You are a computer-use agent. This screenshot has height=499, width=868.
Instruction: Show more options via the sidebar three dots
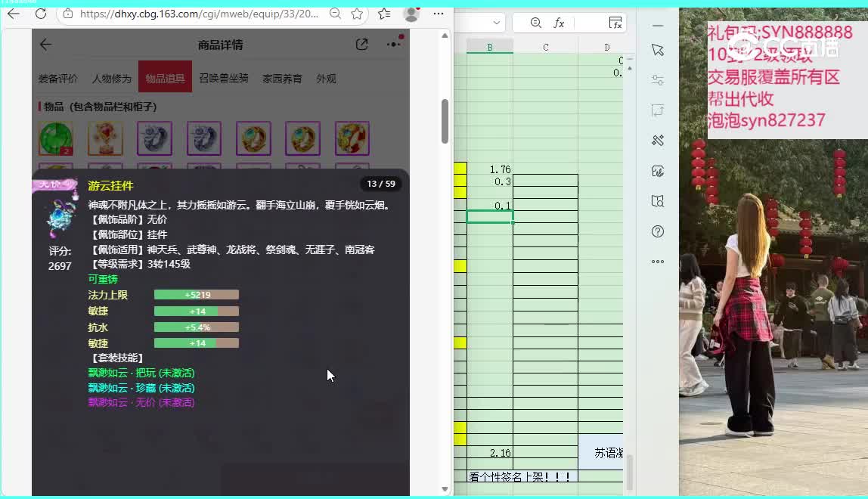click(x=658, y=262)
